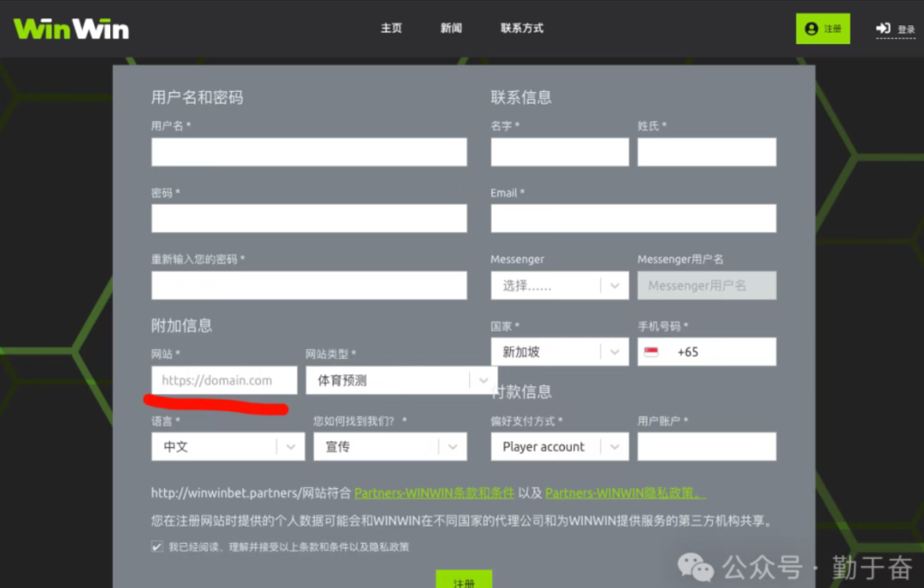
Task: Open the 您如何找到我们 dropdown showing 宣传
Action: coord(390,446)
